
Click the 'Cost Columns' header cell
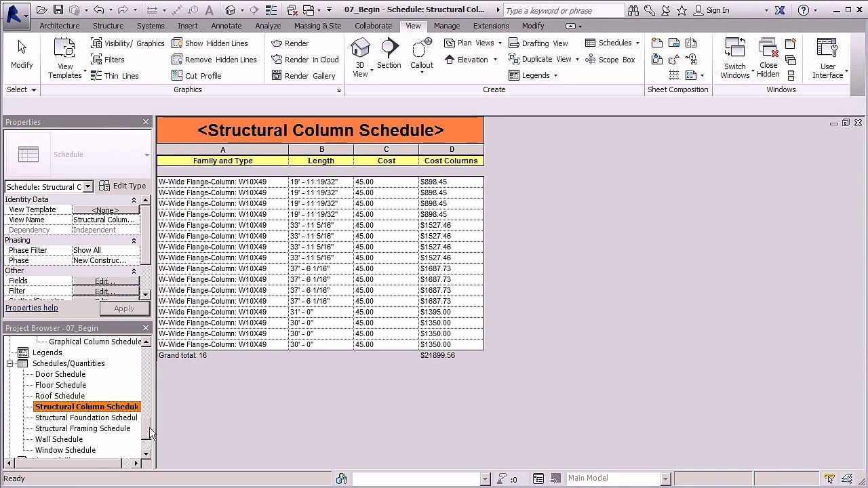coord(451,161)
